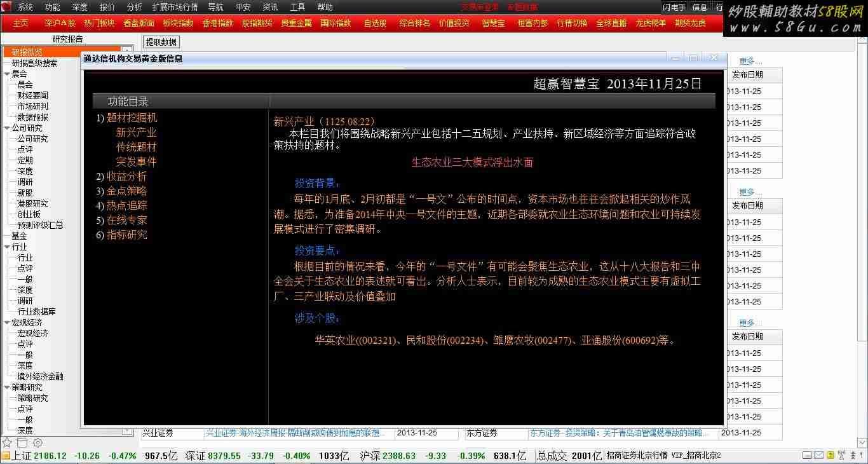Screen dimensions: 868x464
Task: Select 境外经济金融 in the left tree
Action: pyautogui.click(x=40, y=376)
